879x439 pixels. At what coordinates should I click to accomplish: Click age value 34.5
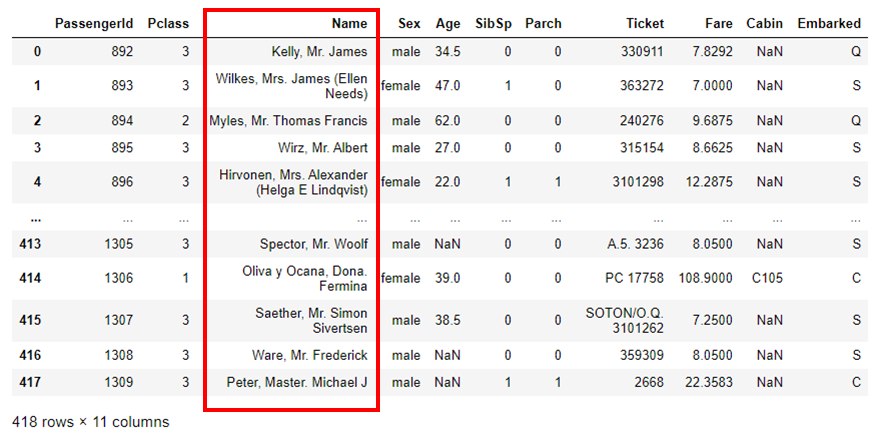[x=447, y=52]
